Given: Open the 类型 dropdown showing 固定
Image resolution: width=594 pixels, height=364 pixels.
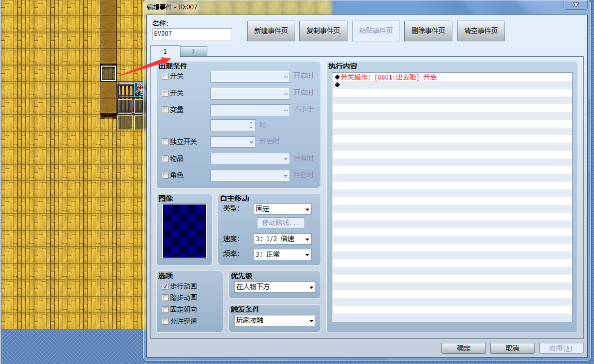Looking at the screenshot, I should pyautogui.click(x=283, y=209).
